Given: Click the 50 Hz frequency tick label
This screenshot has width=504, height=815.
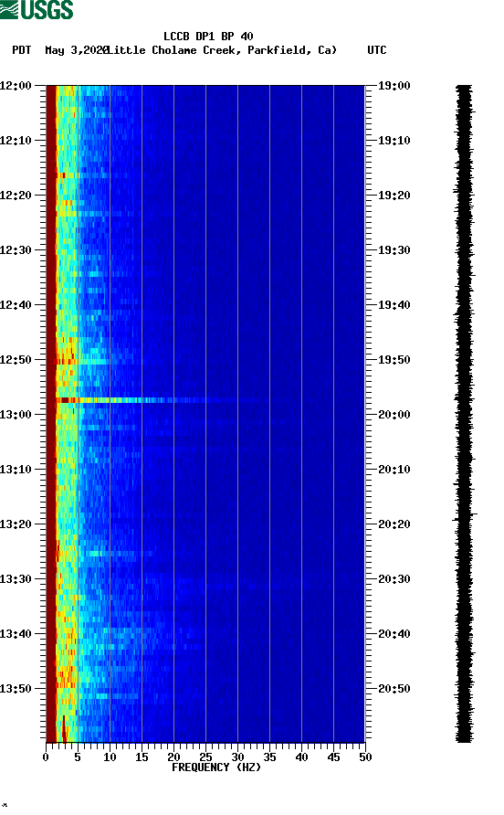Looking at the screenshot, I should tap(366, 757).
